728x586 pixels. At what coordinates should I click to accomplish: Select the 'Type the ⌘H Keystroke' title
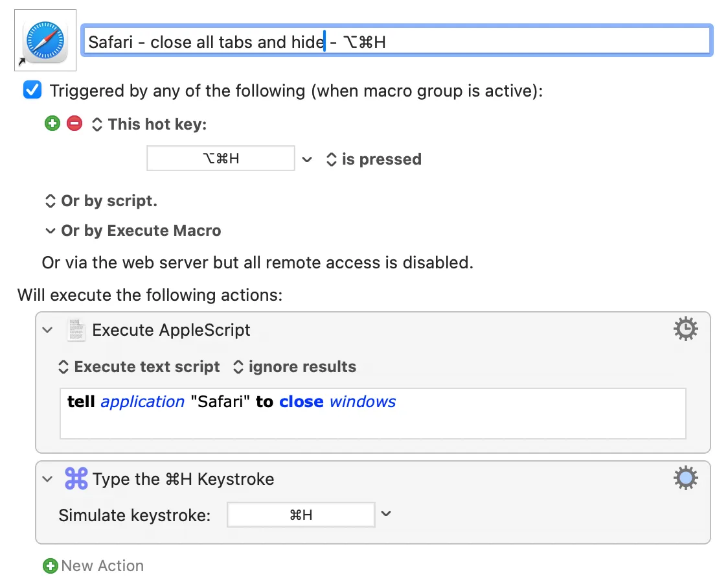click(183, 478)
